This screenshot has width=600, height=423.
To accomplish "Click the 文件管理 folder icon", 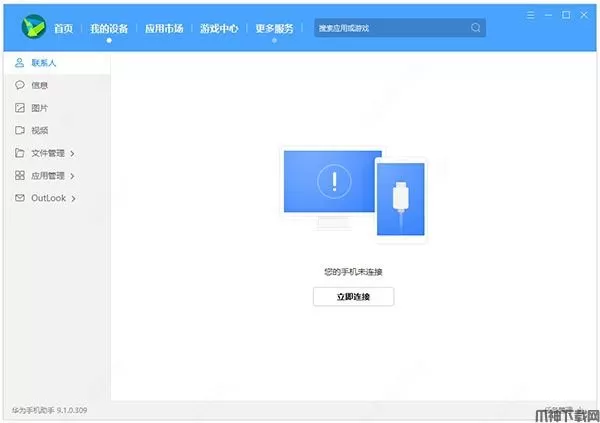I will 20,153.
